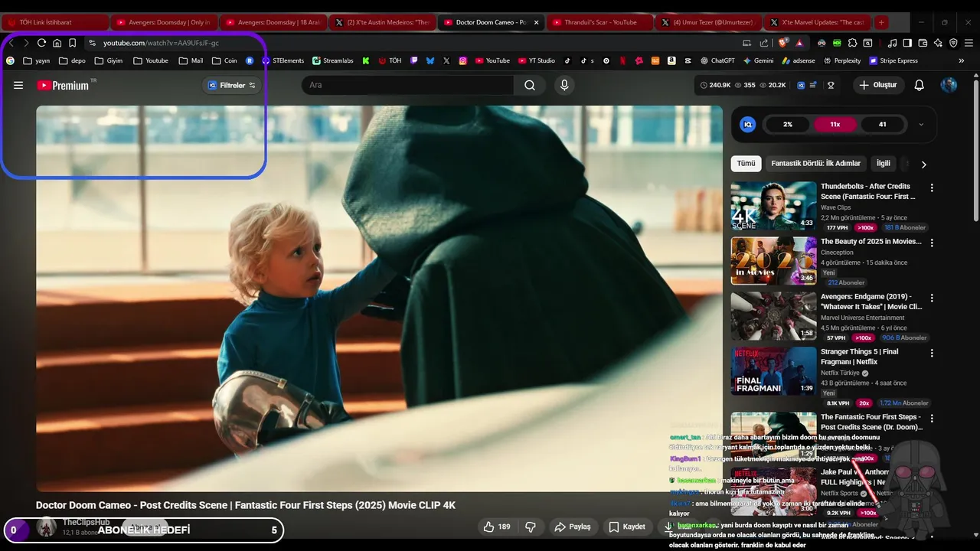Viewport: 980px width, 551px height.
Task: Open the Kick bookmark icon
Action: (x=366, y=60)
